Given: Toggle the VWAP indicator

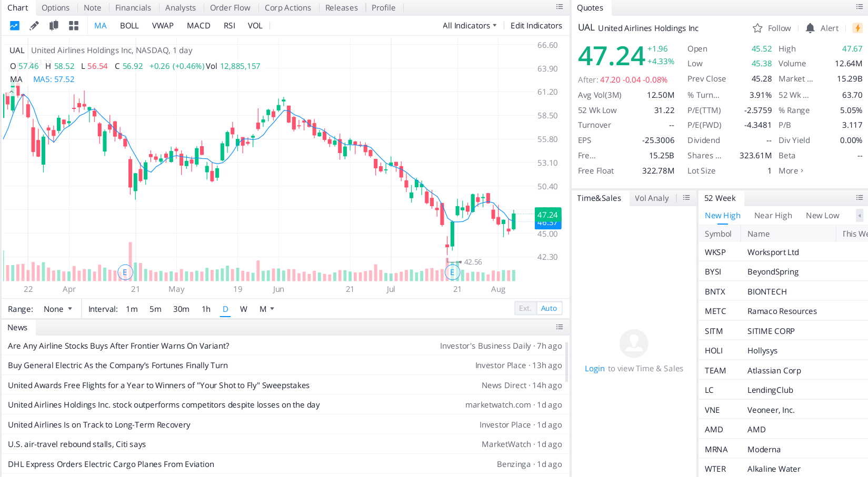Looking at the screenshot, I should [163, 26].
